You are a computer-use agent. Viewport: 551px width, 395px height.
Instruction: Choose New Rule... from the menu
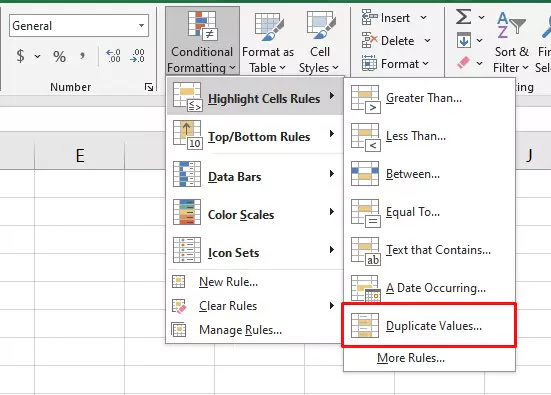pos(254,282)
